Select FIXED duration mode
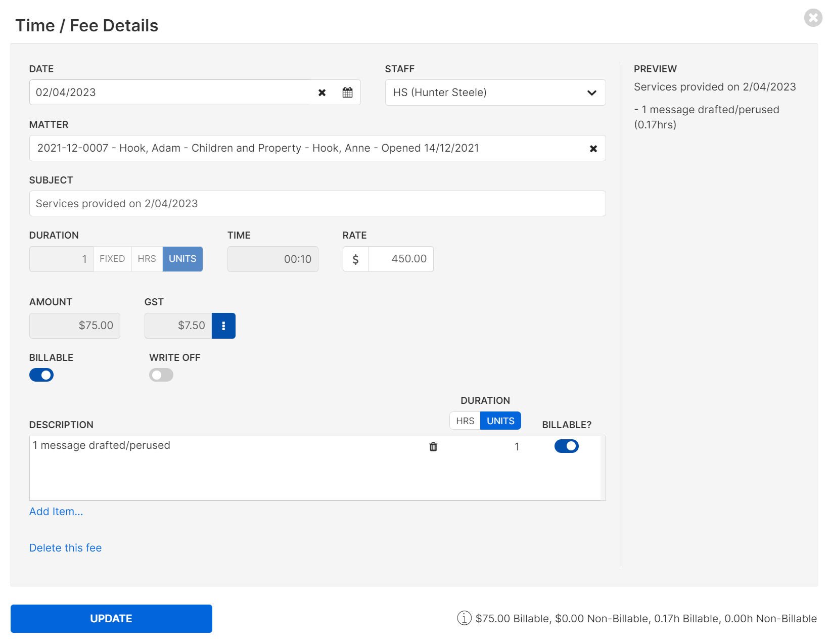 click(x=112, y=259)
